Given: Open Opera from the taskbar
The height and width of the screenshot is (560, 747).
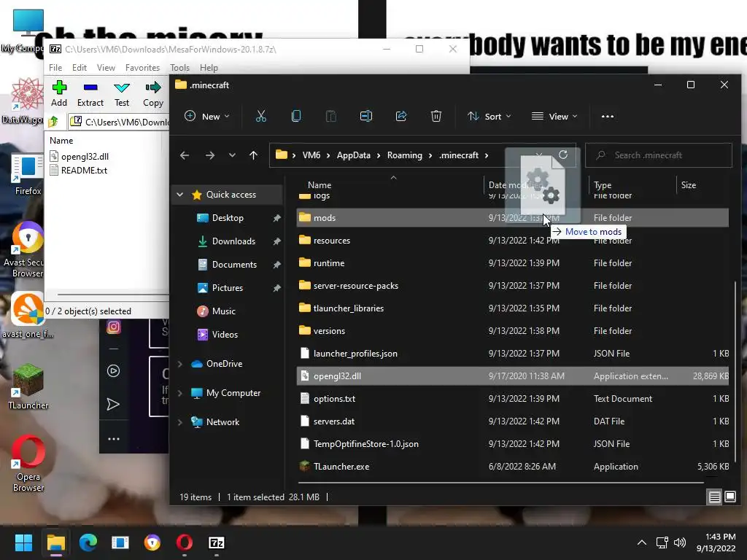Looking at the screenshot, I should 185,542.
